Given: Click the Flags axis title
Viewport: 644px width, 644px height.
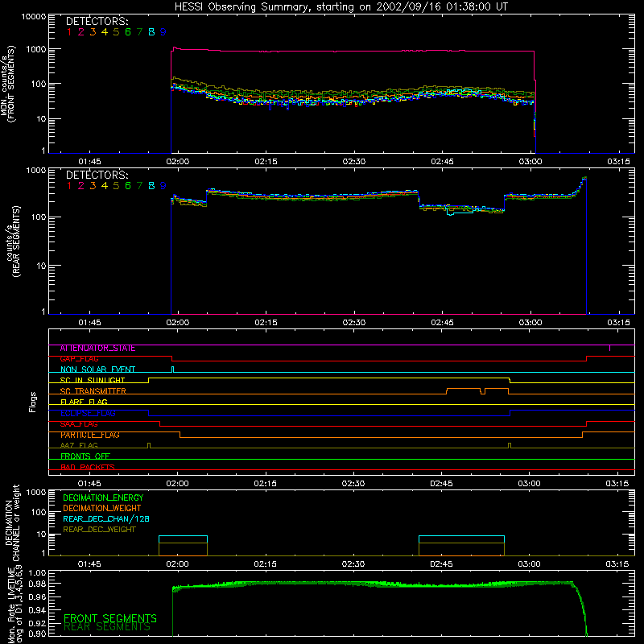Looking at the screenshot, I should [33, 402].
